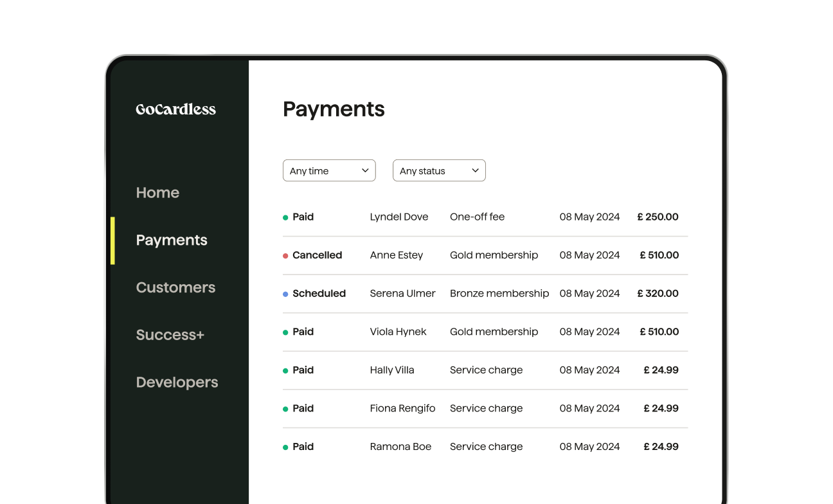Click the 08 May 2024 date for Anne Estey
This screenshot has height=504, width=833.
coord(589,255)
